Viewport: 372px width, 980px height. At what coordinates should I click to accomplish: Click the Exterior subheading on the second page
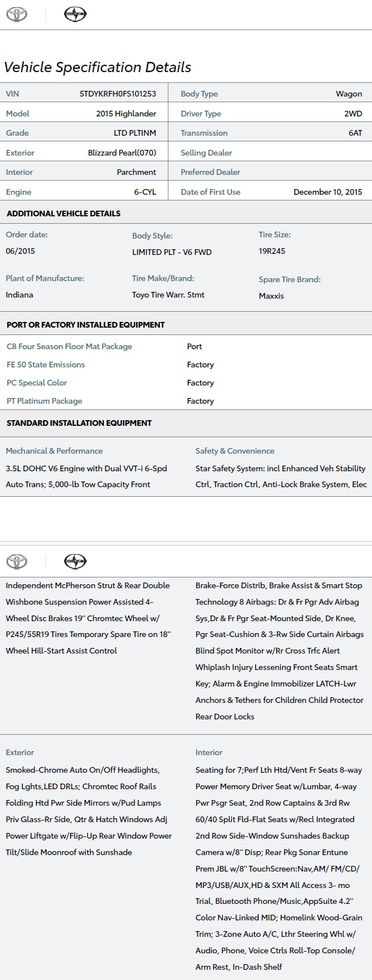pos(20,752)
